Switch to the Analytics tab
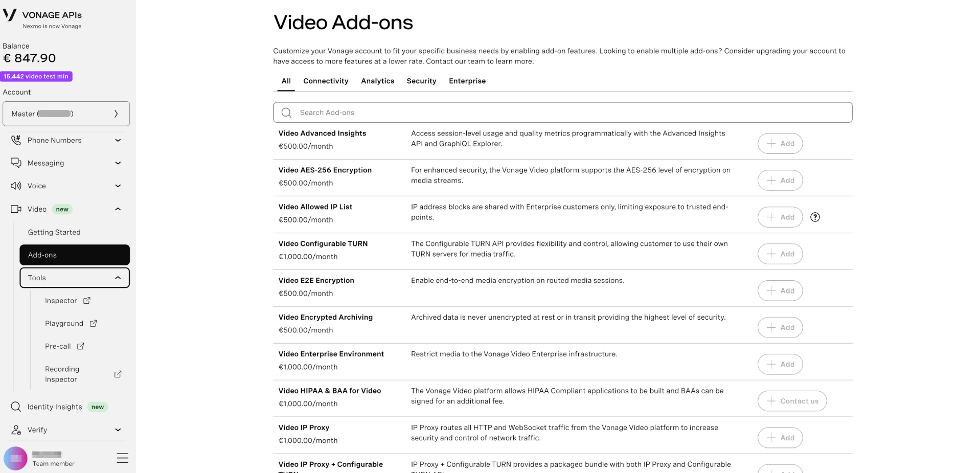 [x=377, y=81]
